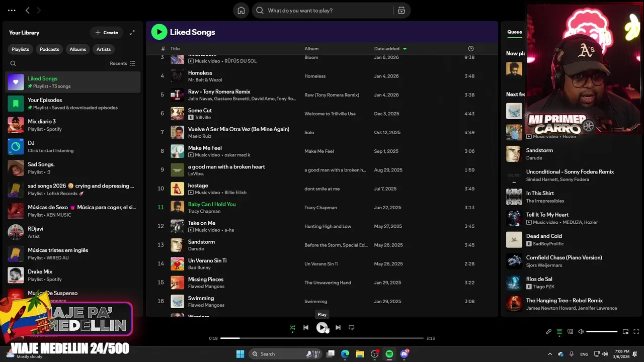The width and height of the screenshot is (644, 362).
Task: Select In This Shirt in queue
Action: [540, 193]
